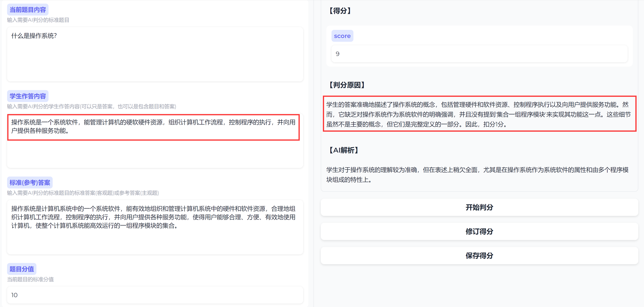
Task: Click the 保存得分 button
Action: tap(479, 256)
